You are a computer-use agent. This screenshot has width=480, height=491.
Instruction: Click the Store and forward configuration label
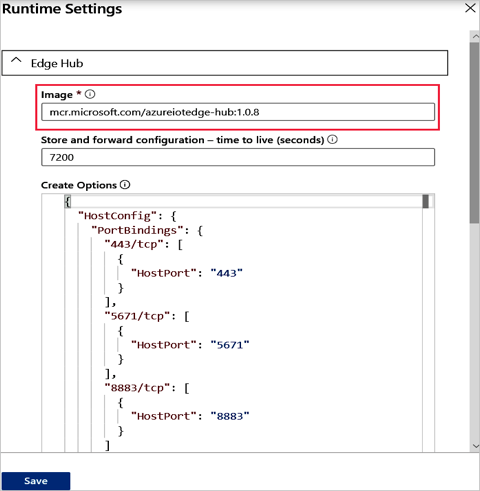pyautogui.click(x=182, y=140)
